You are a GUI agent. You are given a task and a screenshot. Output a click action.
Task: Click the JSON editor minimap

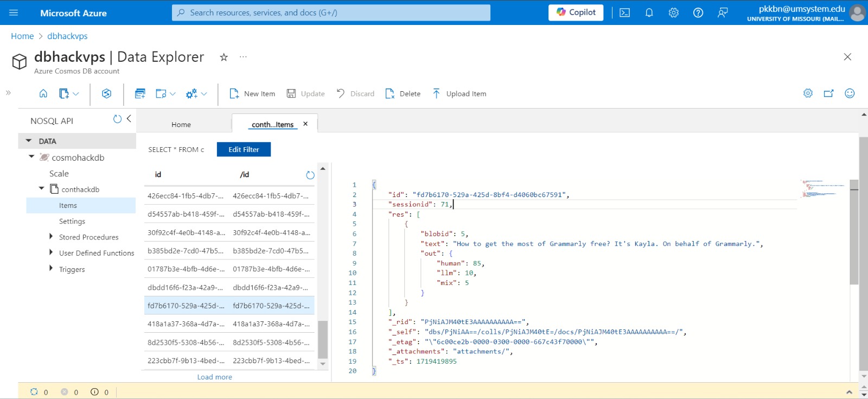[824, 188]
